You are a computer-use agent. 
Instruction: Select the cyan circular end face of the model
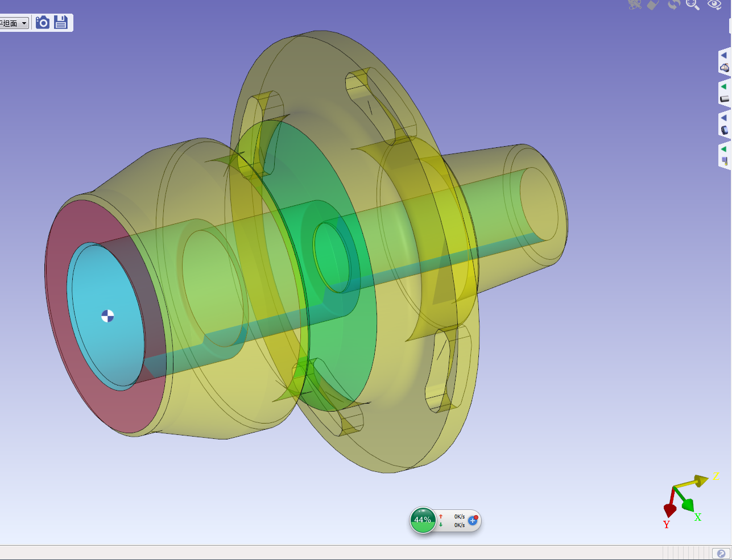[x=106, y=316]
